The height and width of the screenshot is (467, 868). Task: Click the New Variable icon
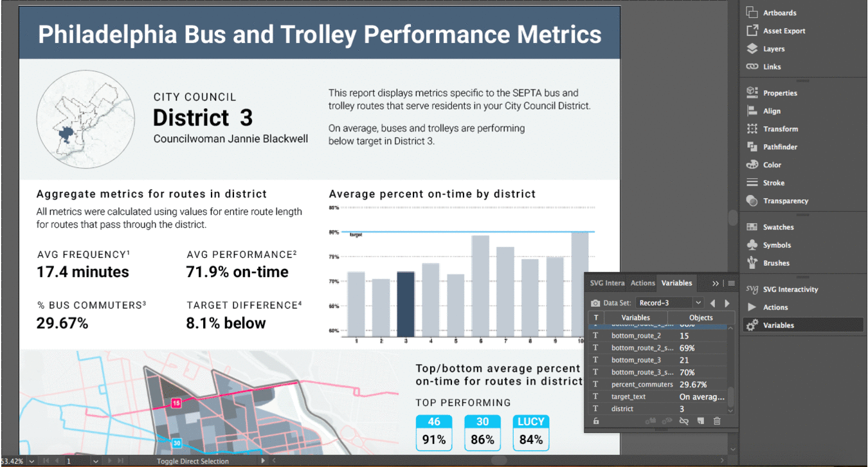coord(701,421)
